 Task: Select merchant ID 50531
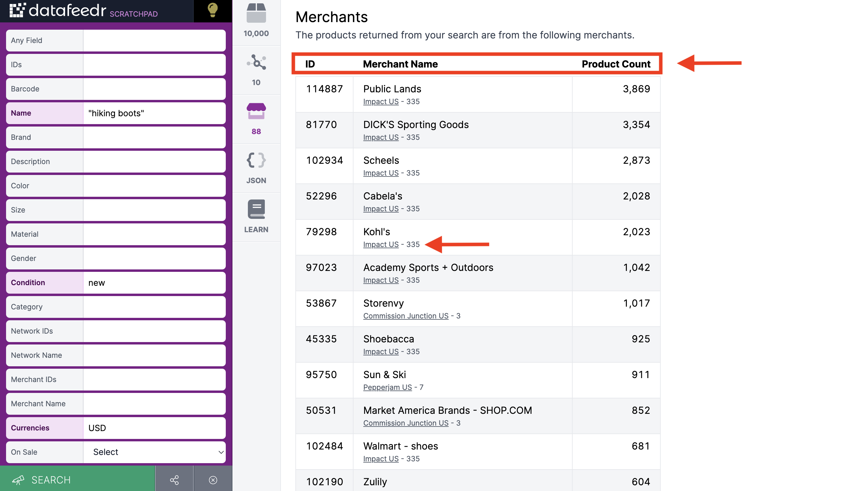[x=321, y=411]
